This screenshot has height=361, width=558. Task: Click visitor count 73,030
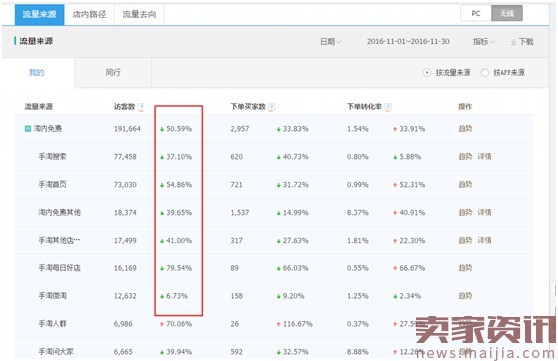point(125,185)
